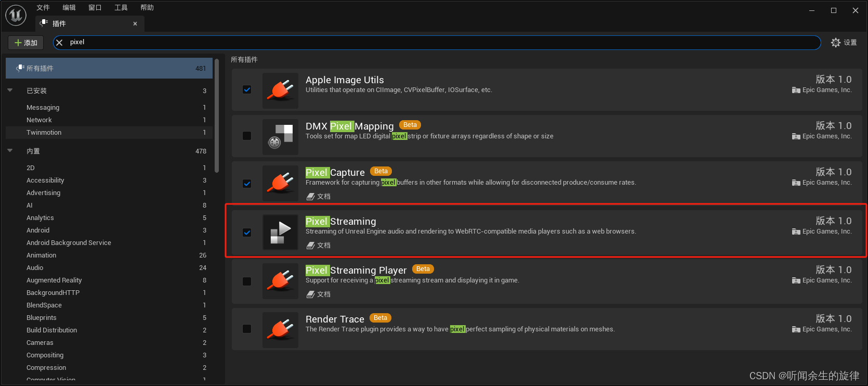868x386 pixels.
Task: Click the Beta badge on DMX Pixel Mapping
Action: (410, 125)
